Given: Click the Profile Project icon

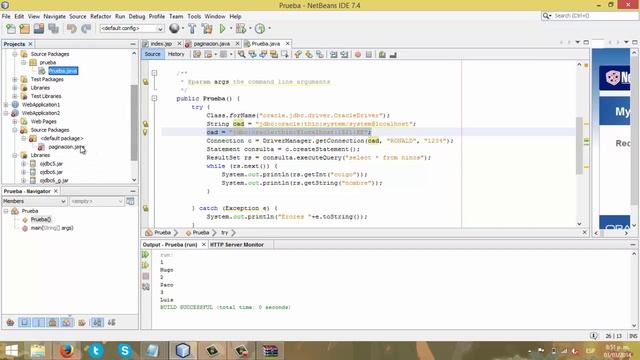Looking at the screenshot, I should [260, 29].
